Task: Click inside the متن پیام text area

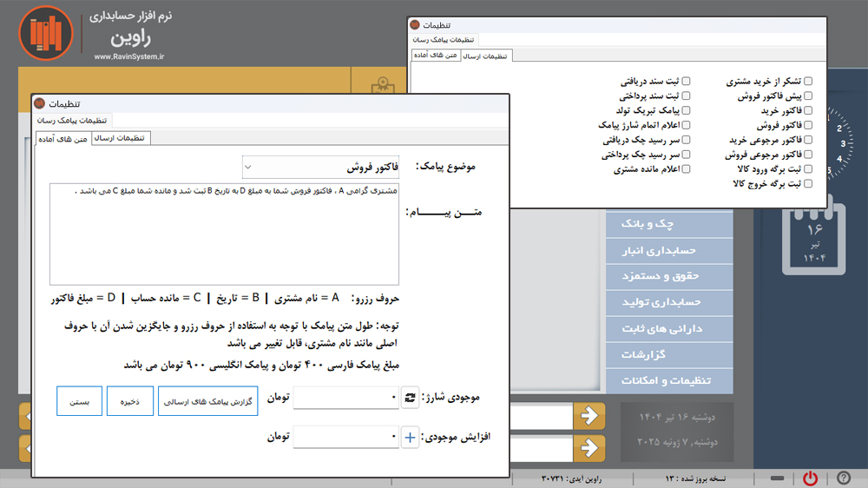Action: (x=224, y=234)
